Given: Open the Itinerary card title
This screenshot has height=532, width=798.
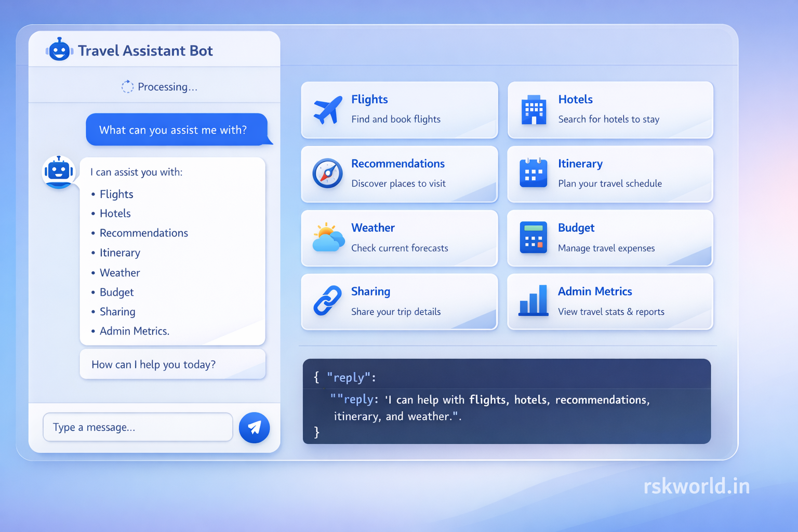Looking at the screenshot, I should (580, 164).
